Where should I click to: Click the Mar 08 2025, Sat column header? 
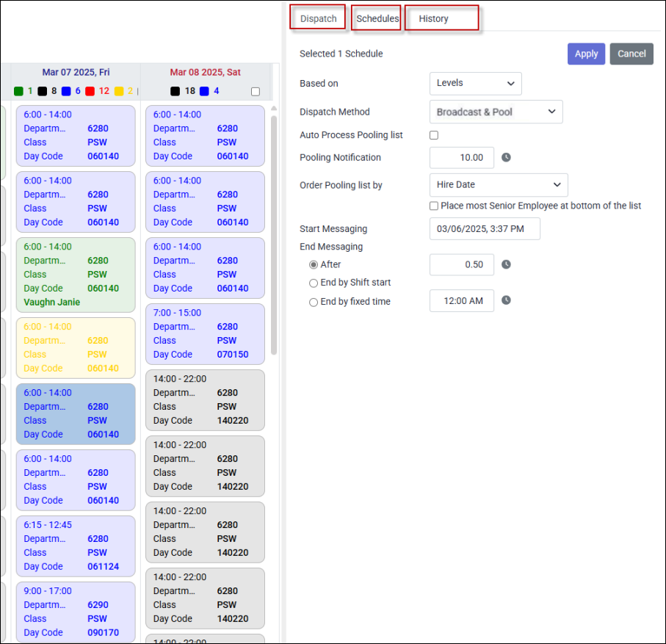(x=205, y=72)
